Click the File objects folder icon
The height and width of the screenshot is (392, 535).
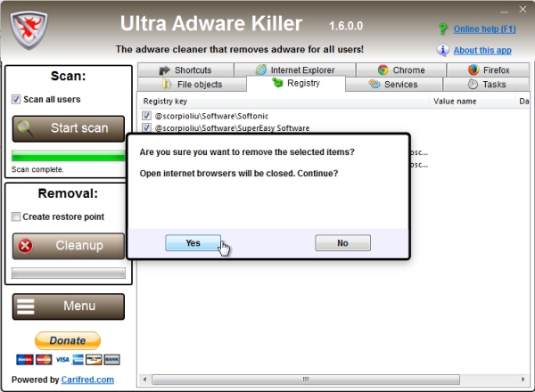167,85
